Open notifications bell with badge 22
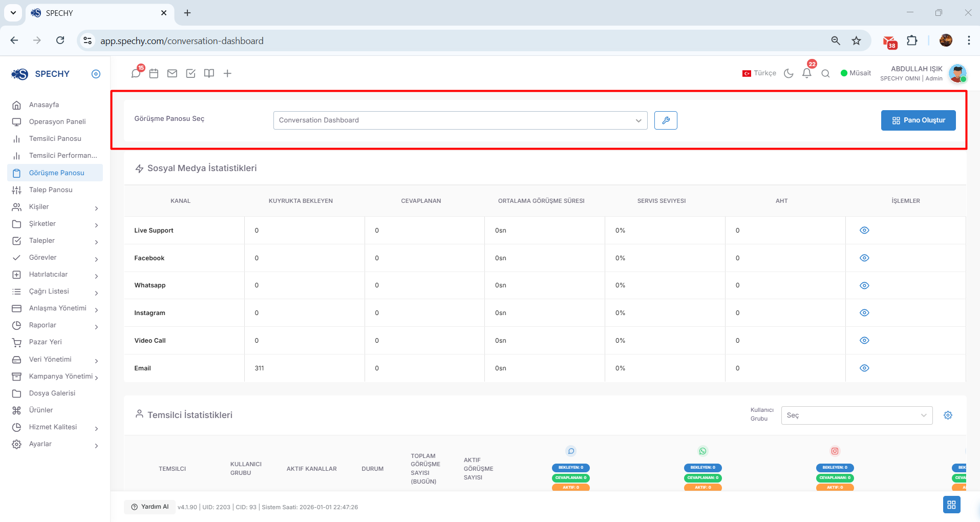Screen dimensions: 980x522 click(807, 73)
